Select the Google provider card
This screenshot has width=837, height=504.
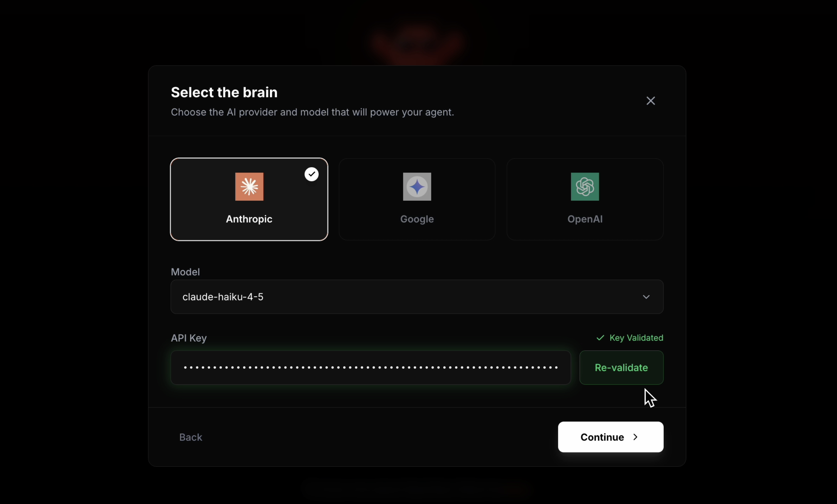(x=417, y=199)
